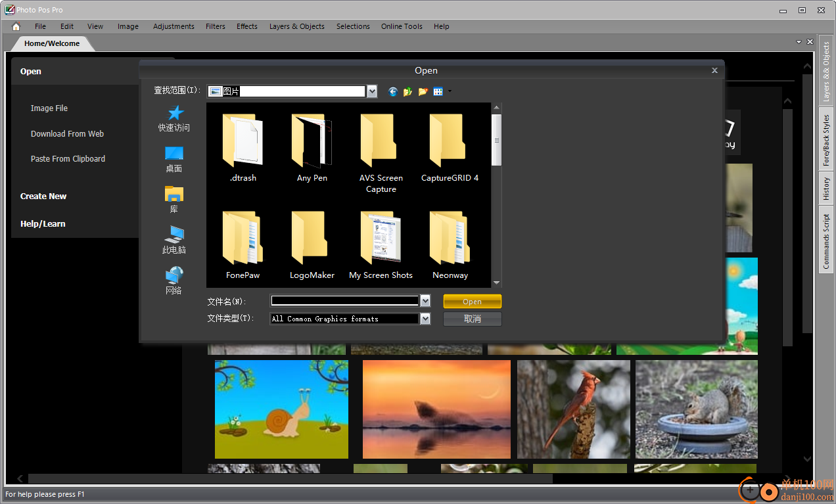Click the file name input field

point(345,301)
